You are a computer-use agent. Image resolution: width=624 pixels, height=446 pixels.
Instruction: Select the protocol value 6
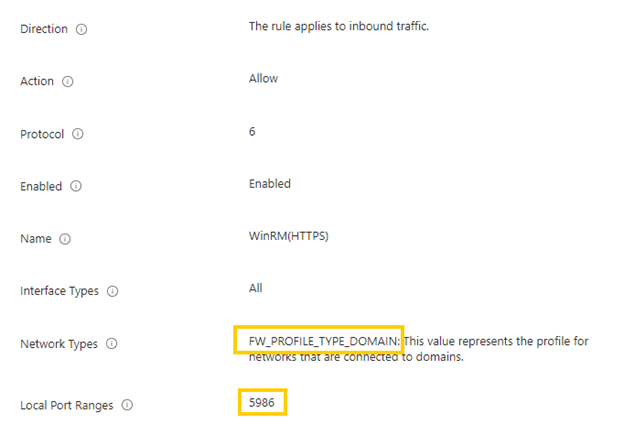click(x=252, y=131)
